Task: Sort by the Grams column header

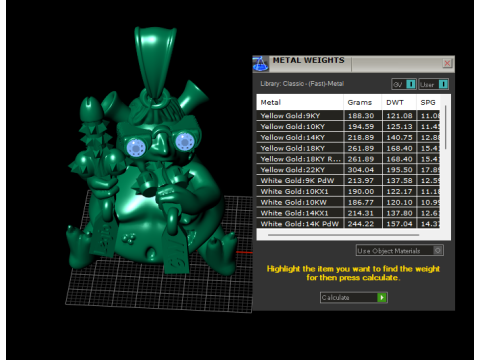Action: click(363, 102)
